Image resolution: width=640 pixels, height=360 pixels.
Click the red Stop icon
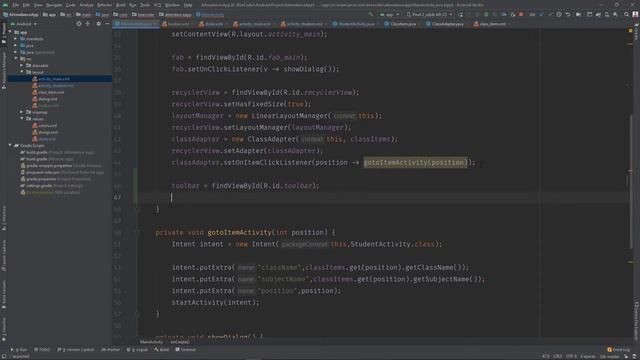pos(521,14)
